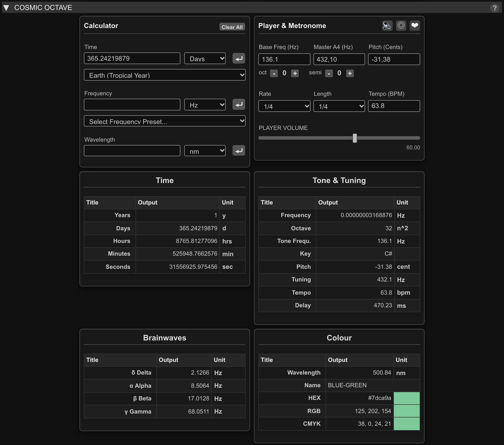Click the CMYK value 38, 0, 24, 21

[x=375, y=424]
